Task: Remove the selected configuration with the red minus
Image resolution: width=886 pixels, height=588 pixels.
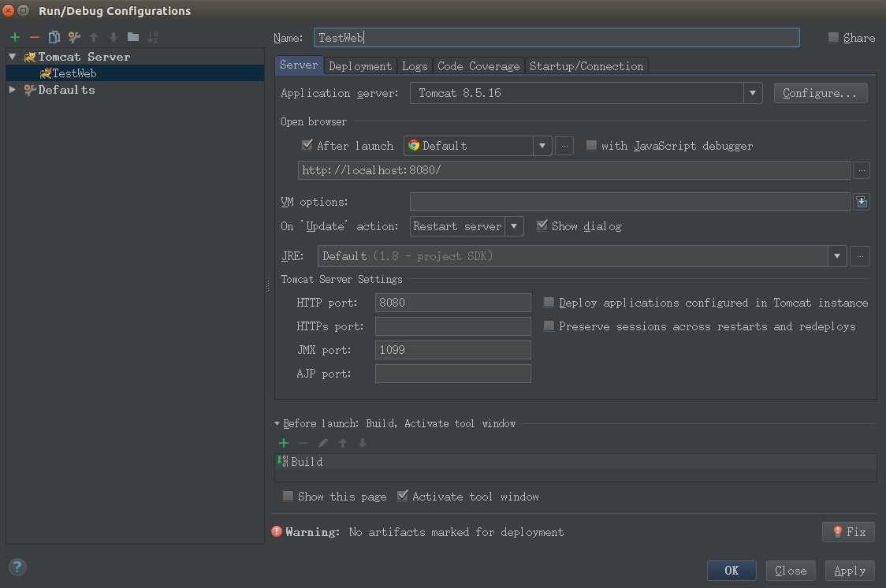Action: [x=35, y=37]
